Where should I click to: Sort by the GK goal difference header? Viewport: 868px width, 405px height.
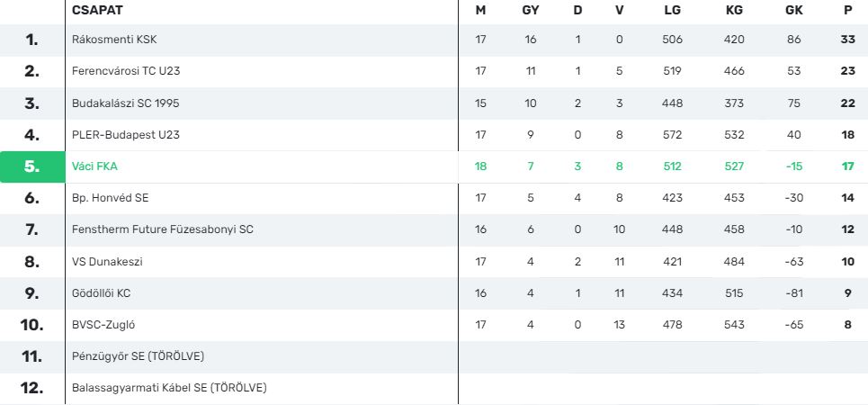point(794,10)
